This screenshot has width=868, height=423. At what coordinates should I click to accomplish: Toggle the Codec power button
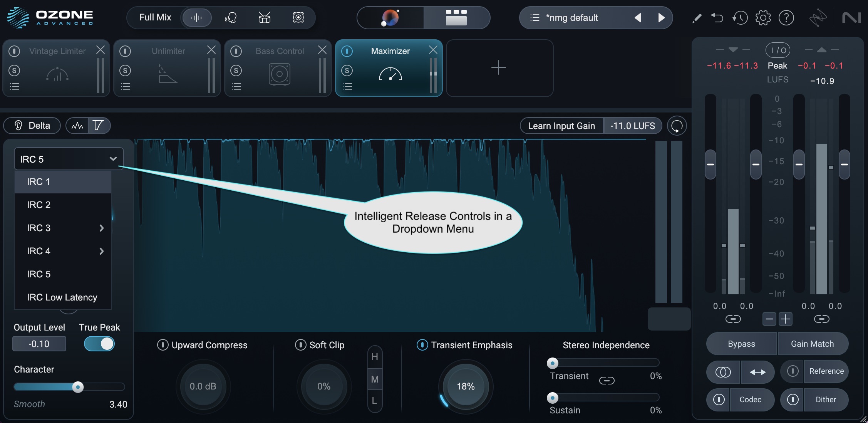coord(719,399)
